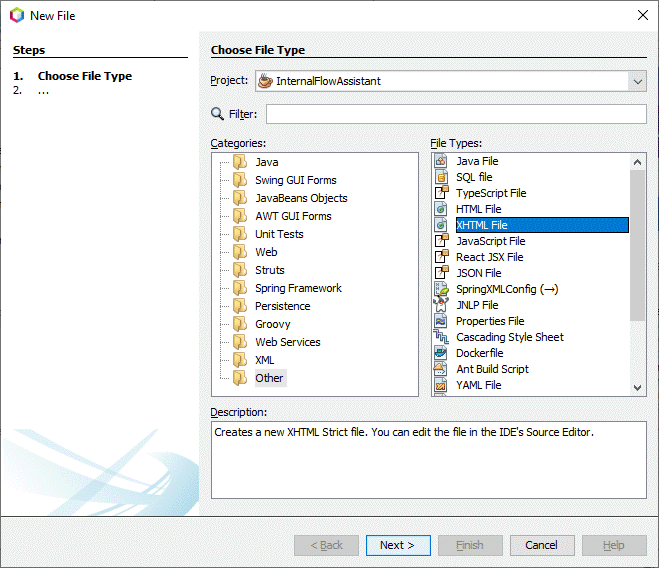Choose Java File in File Types
659x568 pixels.
tap(477, 161)
